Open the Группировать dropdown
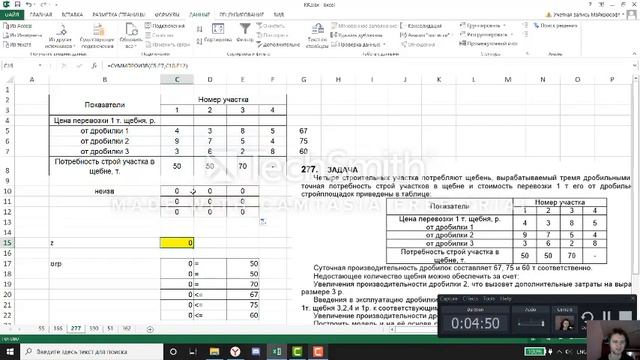The height and width of the screenshot is (360, 640). (482, 25)
